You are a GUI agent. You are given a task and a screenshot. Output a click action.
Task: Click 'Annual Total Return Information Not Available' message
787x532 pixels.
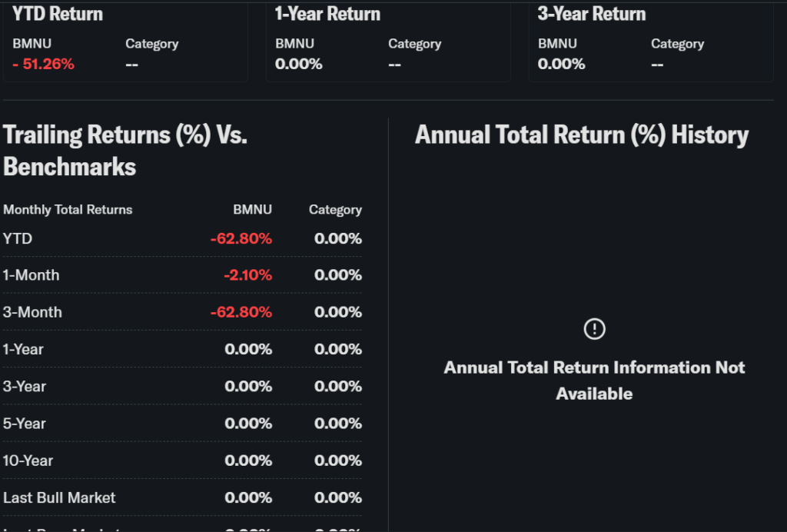pyautogui.click(x=594, y=381)
